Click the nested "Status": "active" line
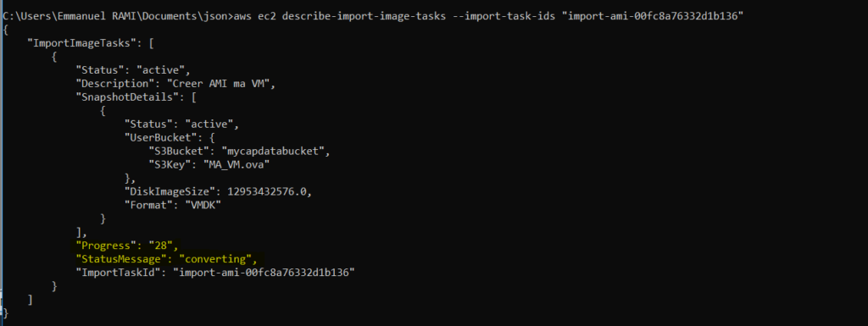 (181, 124)
